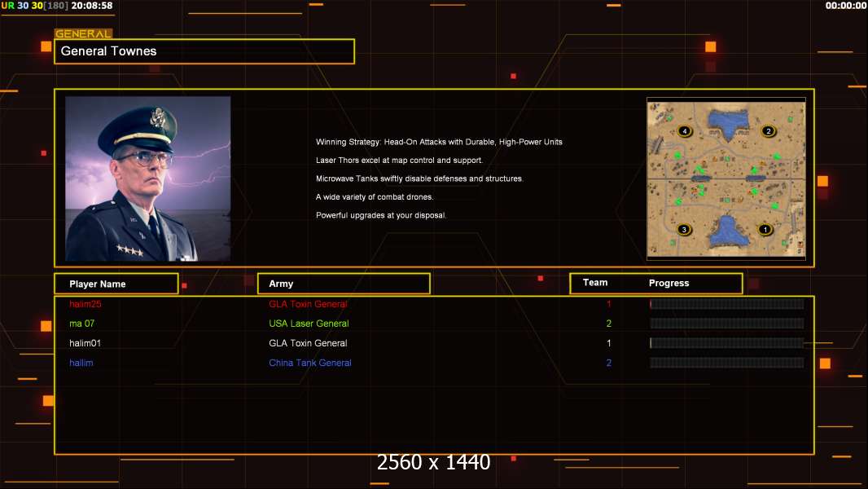Choose start position 4 on the map preview
The height and width of the screenshot is (489, 868).
tap(684, 131)
